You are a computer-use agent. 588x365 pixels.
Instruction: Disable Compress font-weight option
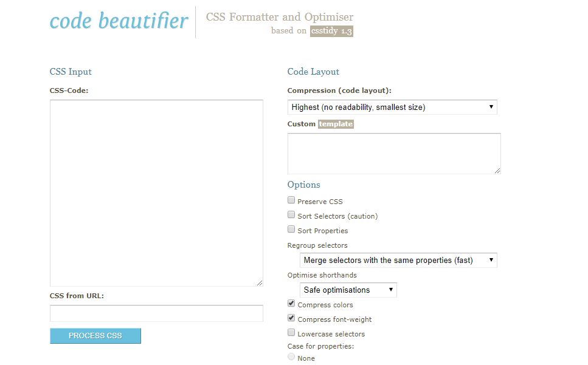click(x=291, y=318)
